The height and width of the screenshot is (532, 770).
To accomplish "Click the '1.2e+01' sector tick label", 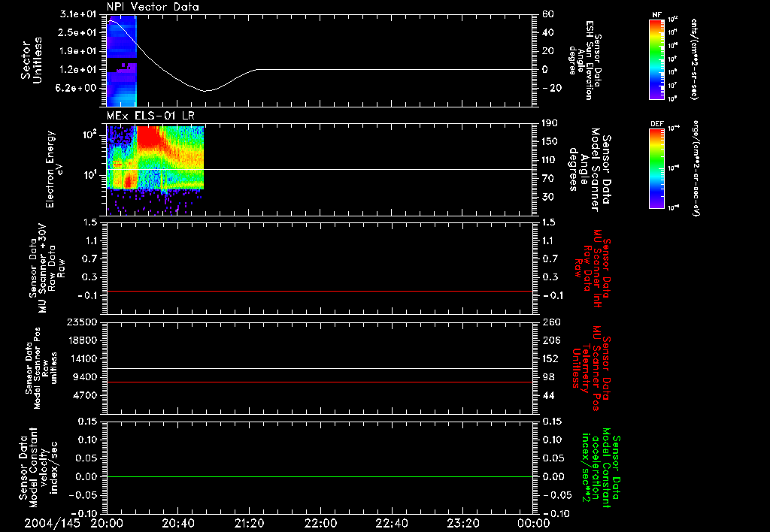I will click(78, 70).
